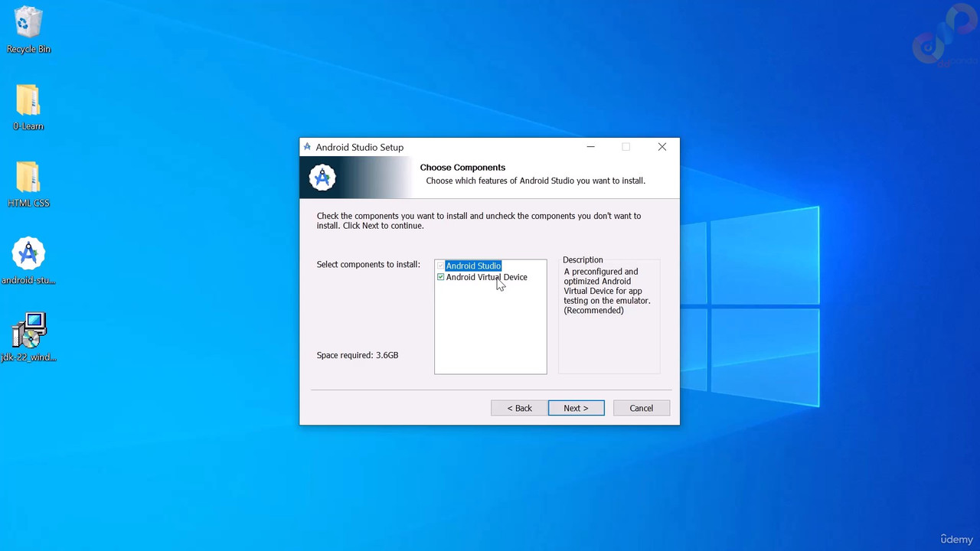The height and width of the screenshot is (551, 980).
Task: Click the Choose Components heading
Action: pyautogui.click(x=462, y=168)
